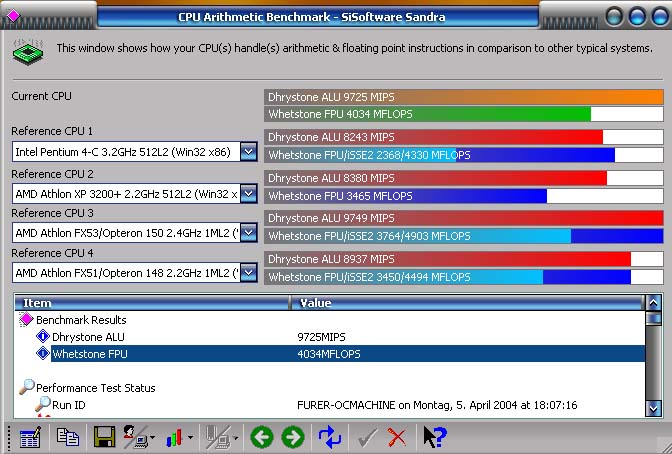The height and width of the screenshot is (454, 672).
Task: Click the Run ID list entry
Action: coord(69,405)
